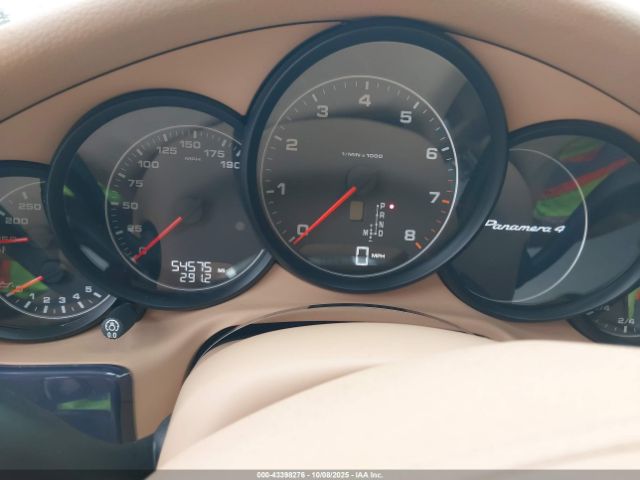Viewport: 640px width, 480px height.
Task: Click the 1/MIN x 1000 label
Action: click(361, 154)
